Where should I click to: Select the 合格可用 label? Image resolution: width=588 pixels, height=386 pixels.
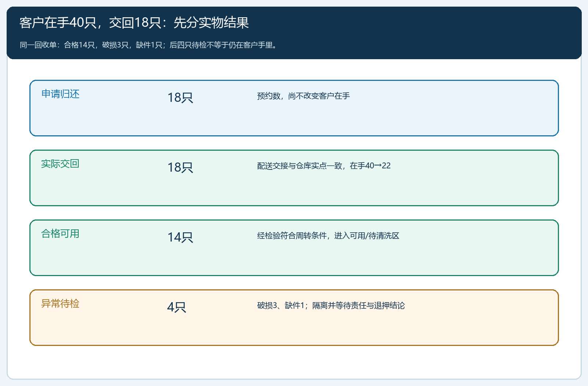click(x=60, y=234)
